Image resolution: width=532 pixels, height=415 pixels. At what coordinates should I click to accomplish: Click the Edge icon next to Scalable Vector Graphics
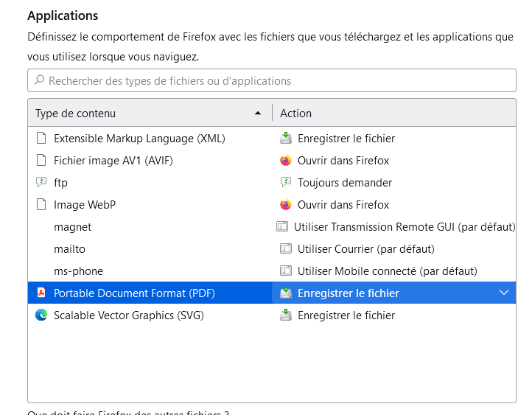(41, 315)
